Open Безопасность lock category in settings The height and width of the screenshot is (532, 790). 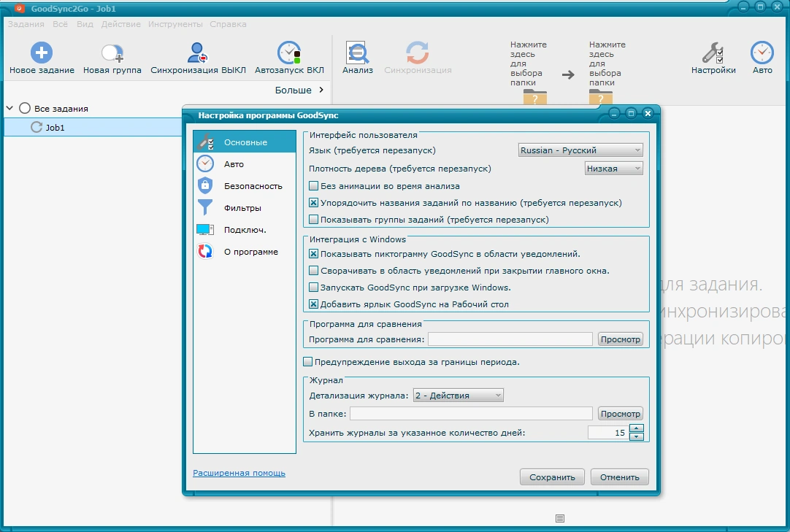point(245,186)
